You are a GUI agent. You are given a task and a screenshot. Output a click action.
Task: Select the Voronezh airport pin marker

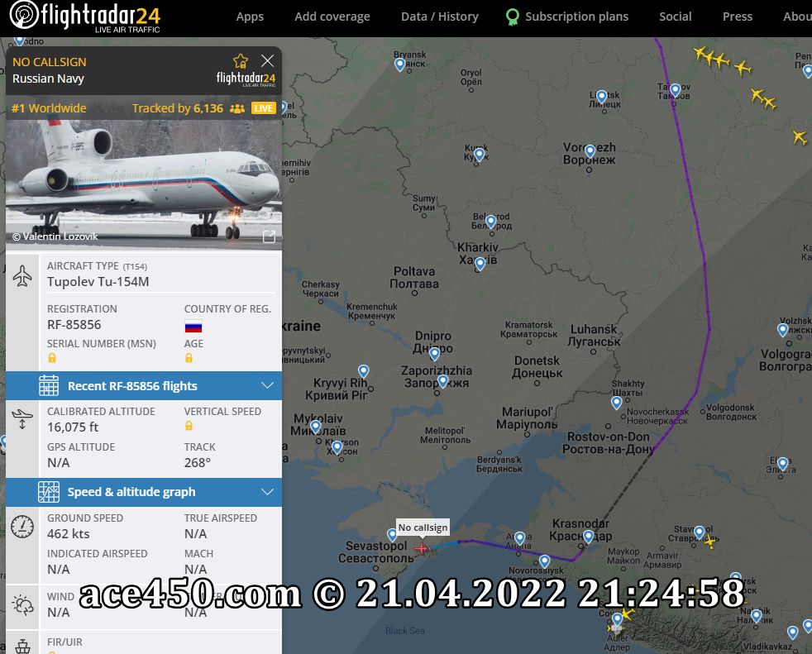point(590,151)
